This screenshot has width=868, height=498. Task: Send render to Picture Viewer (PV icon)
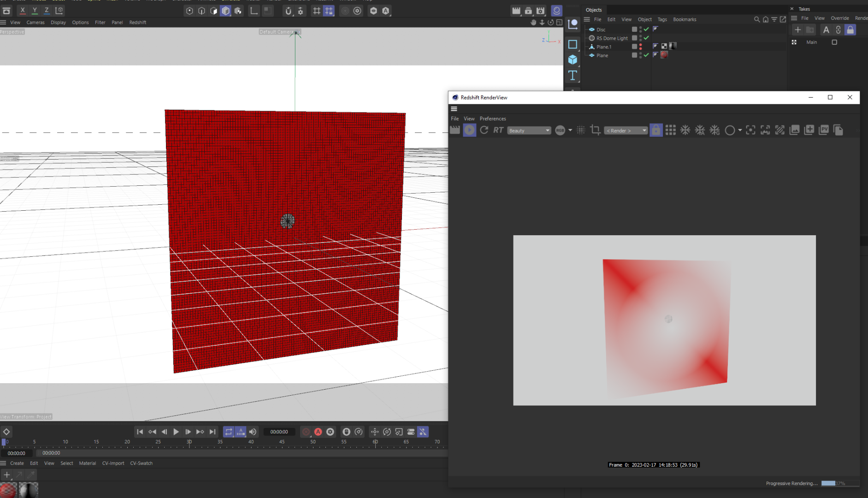click(x=824, y=130)
